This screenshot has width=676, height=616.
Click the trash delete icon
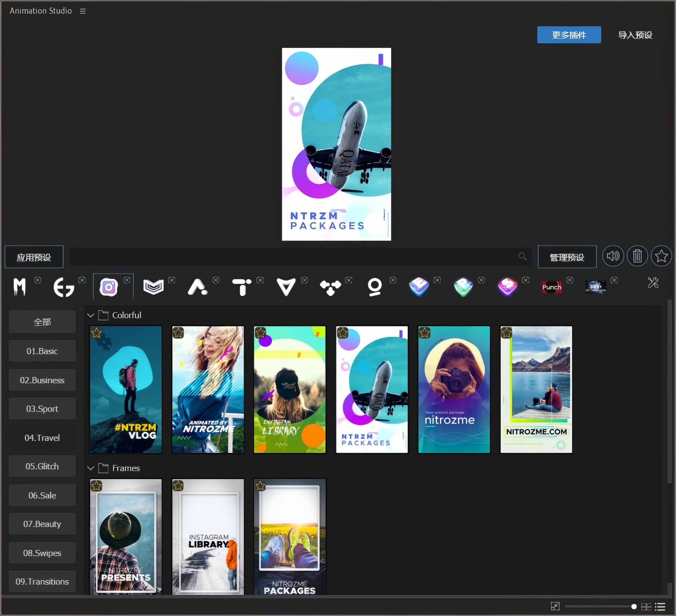637,256
